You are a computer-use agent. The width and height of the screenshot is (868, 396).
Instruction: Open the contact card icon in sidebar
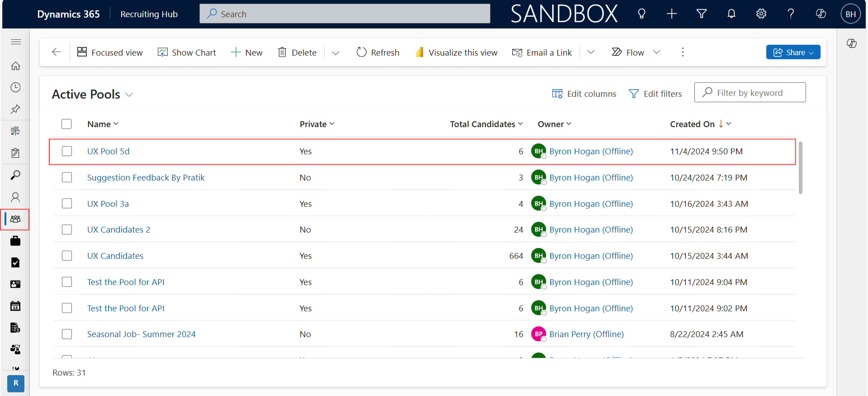coord(16,284)
